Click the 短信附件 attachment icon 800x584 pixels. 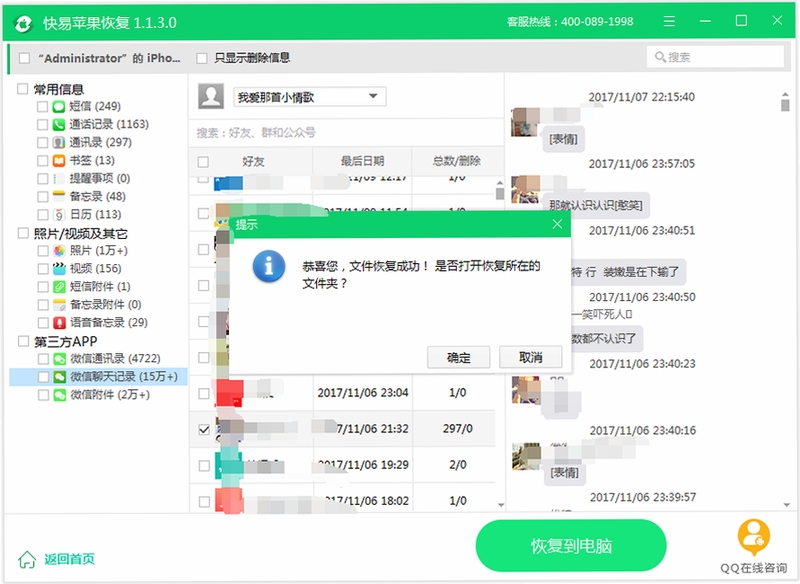pyautogui.click(x=59, y=287)
